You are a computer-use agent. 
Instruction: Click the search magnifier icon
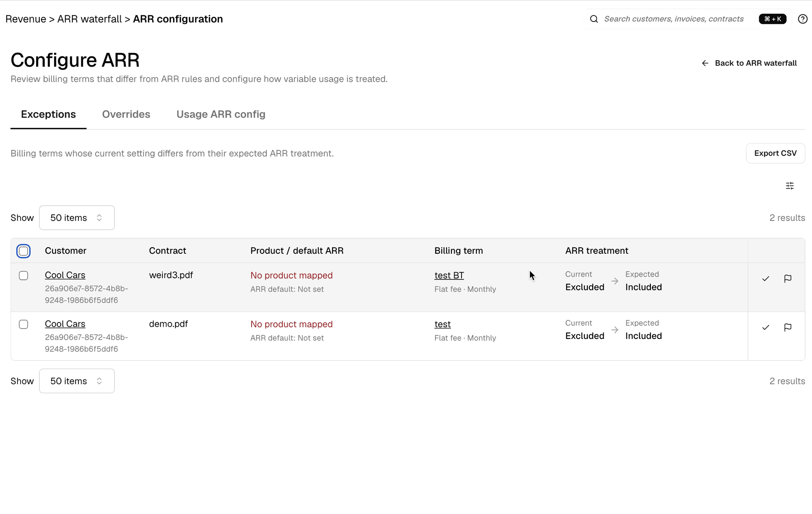(594, 19)
